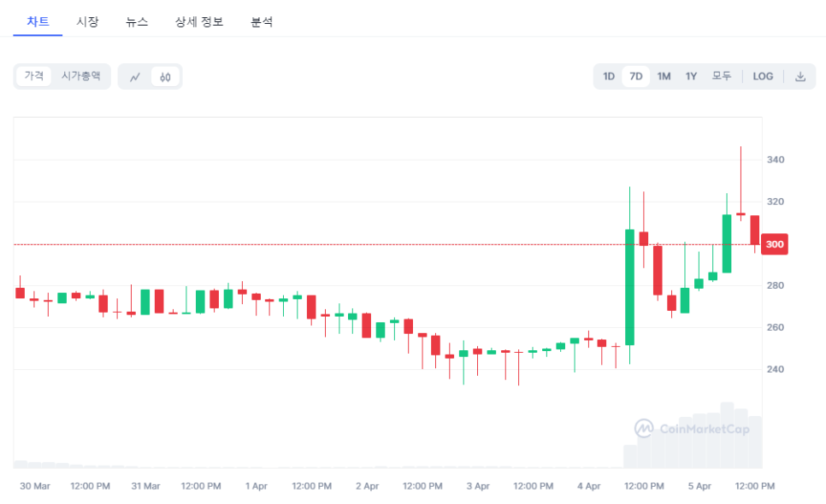Click the 260 price axis label
Screen dimensions: 826x504
coord(776,327)
